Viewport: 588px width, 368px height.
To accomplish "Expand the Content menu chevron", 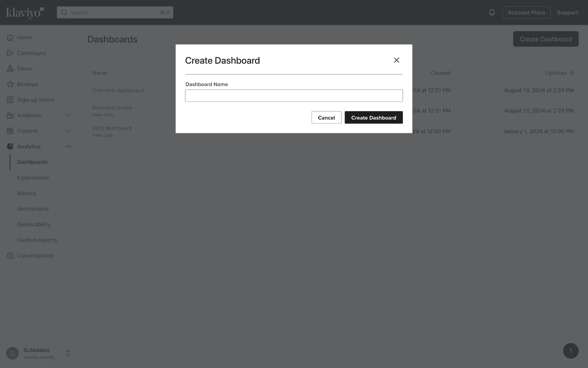I will (68, 131).
